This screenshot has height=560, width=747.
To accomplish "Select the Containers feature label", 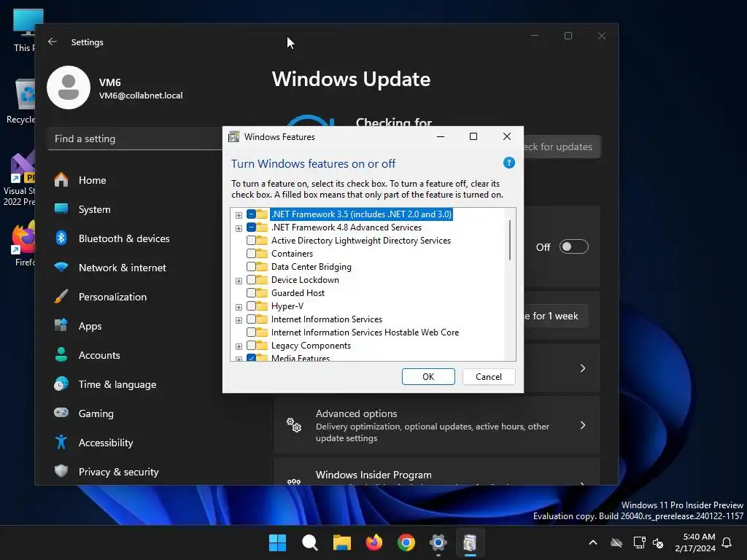I will (292, 253).
